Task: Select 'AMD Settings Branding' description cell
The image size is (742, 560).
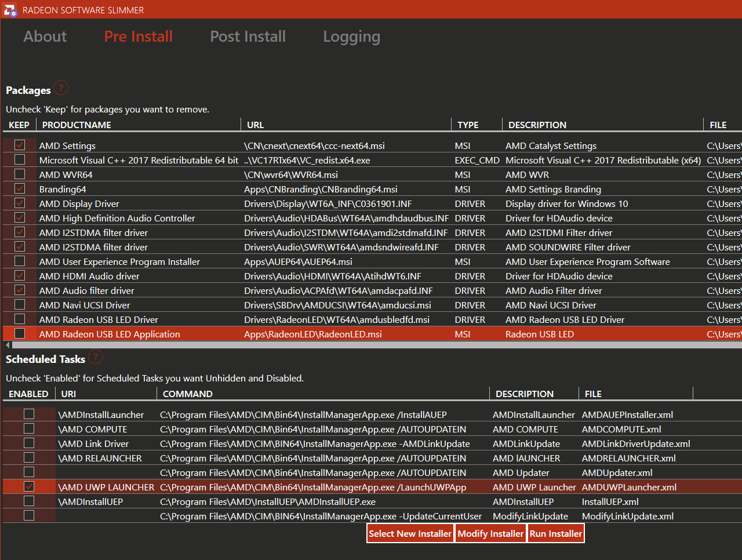Action: pyautogui.click(x=553, y=189)
